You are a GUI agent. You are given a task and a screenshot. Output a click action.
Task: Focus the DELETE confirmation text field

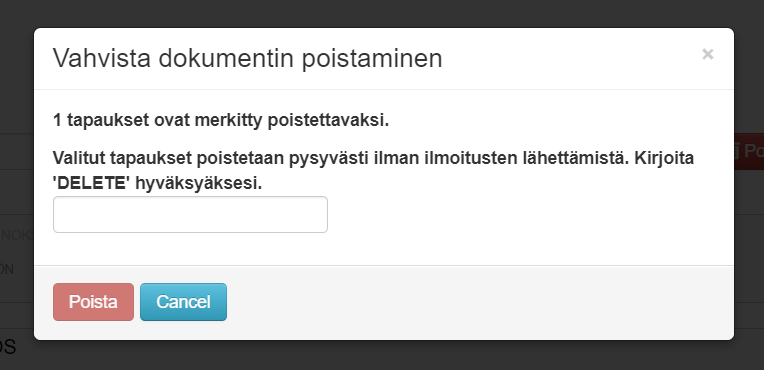(x=190, y=214)
